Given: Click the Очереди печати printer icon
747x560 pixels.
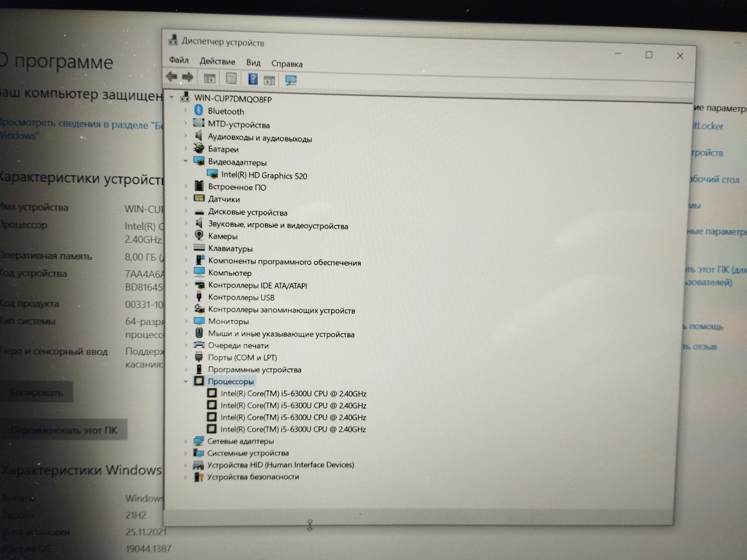Looking at the screenshot, I should click(x=199, y=345).
